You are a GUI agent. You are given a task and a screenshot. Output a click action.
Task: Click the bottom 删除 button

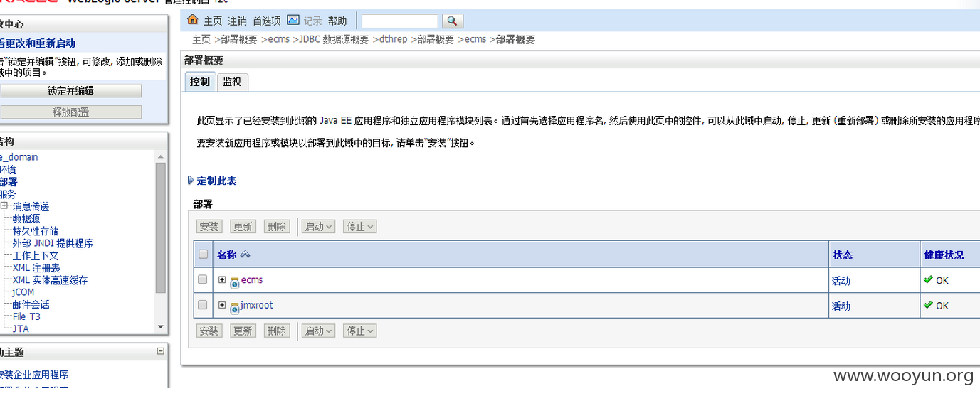click(x=276, y=331)
